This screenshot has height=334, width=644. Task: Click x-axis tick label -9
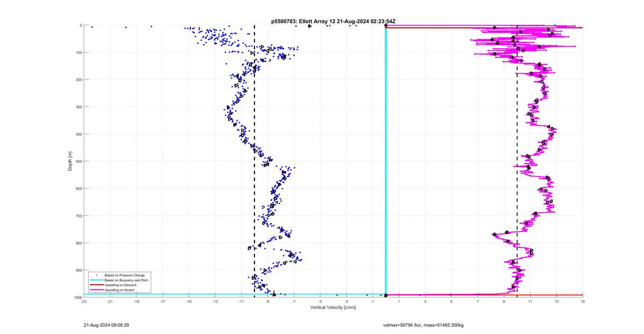268,301
